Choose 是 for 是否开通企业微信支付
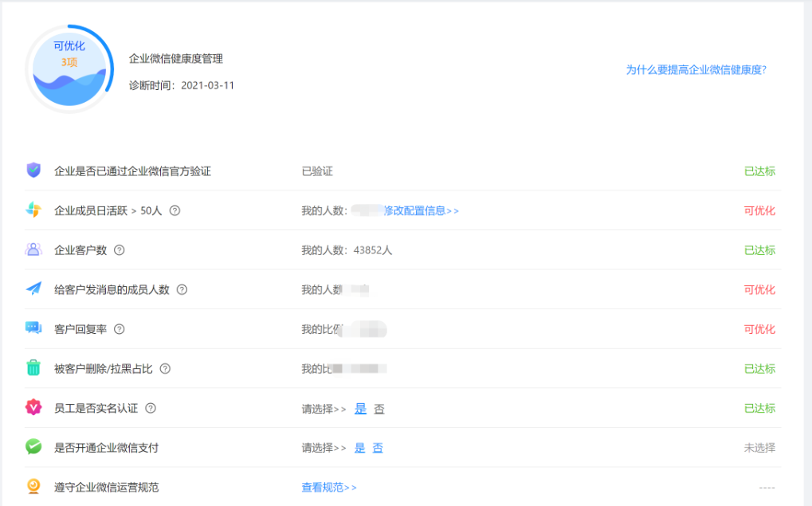This screenshot has height=506, width=812. 360,448
